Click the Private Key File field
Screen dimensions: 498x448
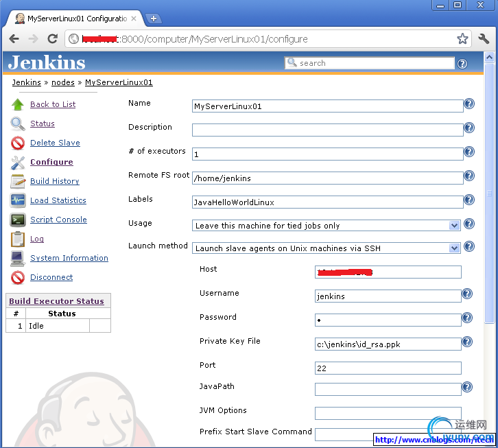click(x=388, y=344)
